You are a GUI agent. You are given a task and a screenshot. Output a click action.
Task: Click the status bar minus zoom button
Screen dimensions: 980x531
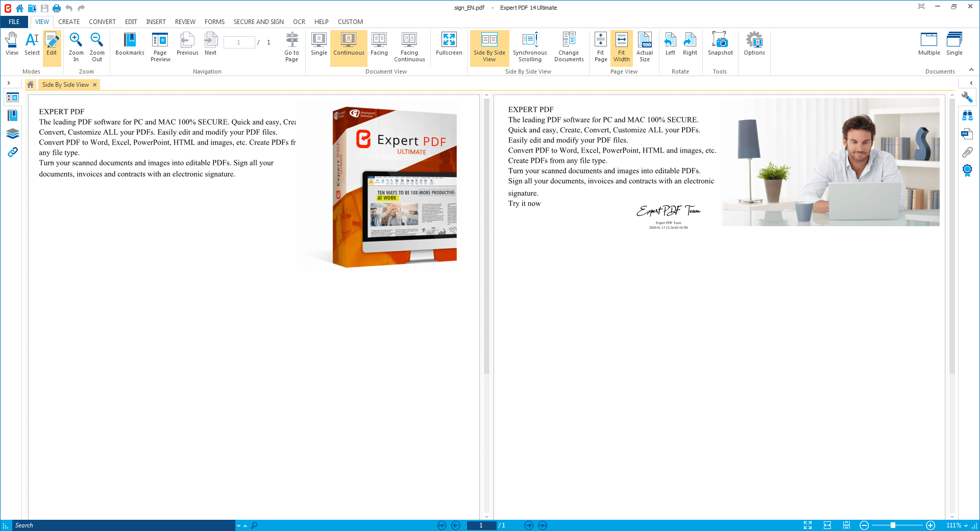tap(864, 525)
